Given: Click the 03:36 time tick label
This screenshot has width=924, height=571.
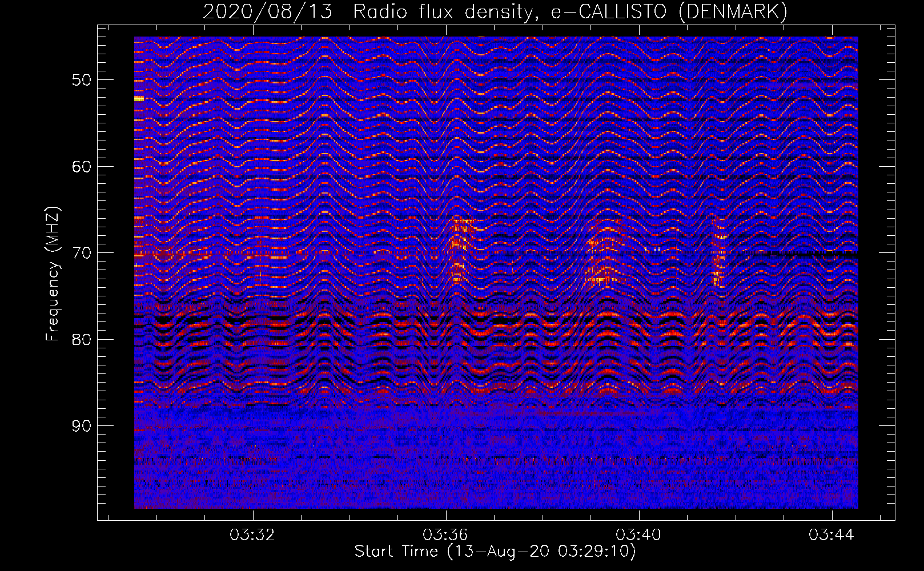Looking at the screenshot, I should [445, 534].
